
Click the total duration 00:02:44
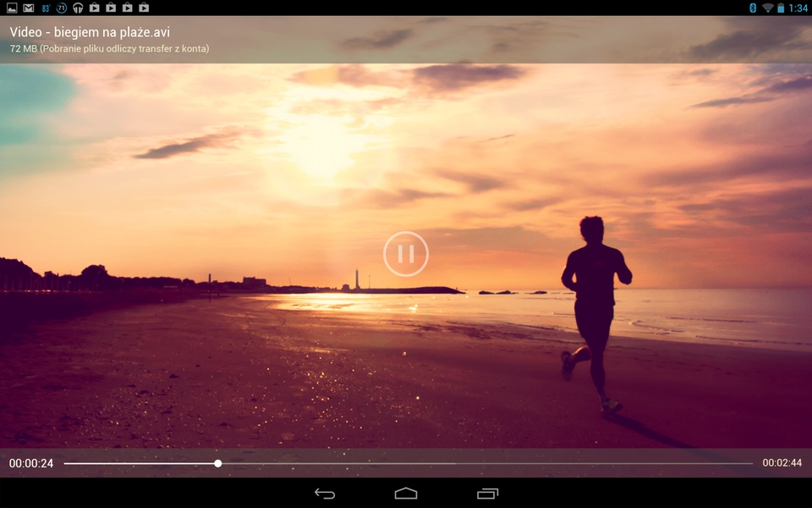[782, 463]
